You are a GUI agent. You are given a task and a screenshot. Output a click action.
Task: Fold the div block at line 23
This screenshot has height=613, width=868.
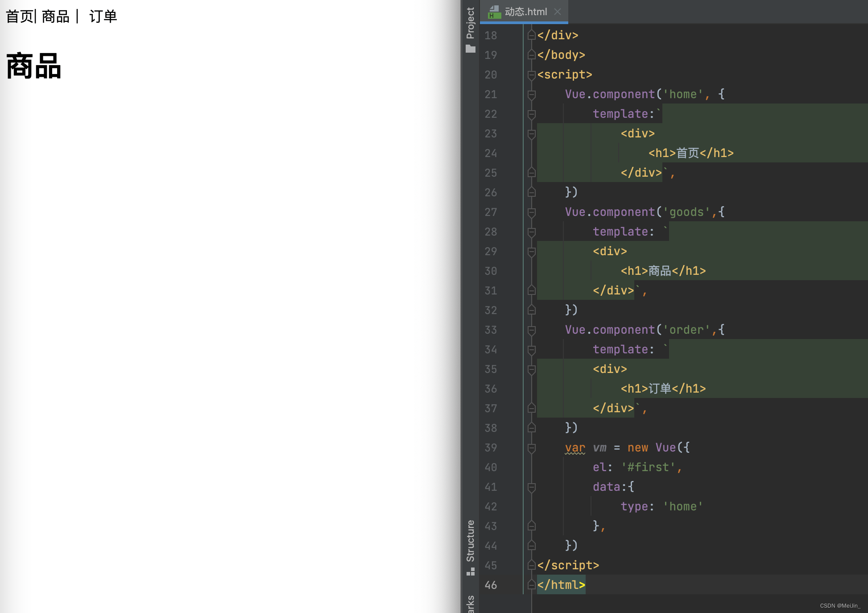click(x=531, y=134)
